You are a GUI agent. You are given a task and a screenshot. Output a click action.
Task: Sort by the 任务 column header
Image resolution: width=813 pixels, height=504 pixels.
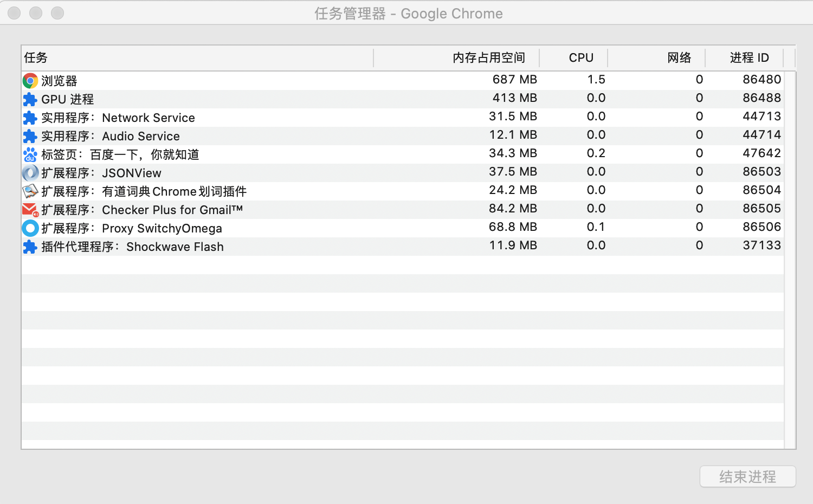[197, 58]
